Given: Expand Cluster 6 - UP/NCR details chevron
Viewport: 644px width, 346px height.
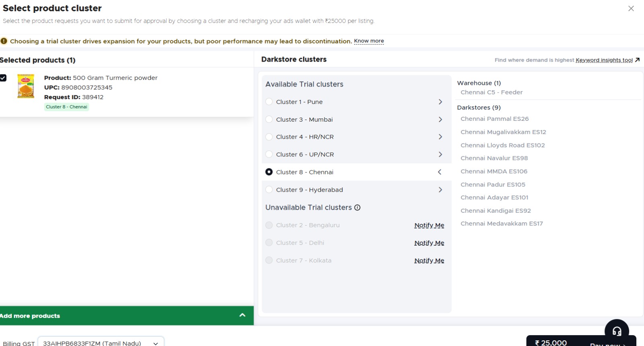Looking at the screenshot, I should [x=440, y=155].
